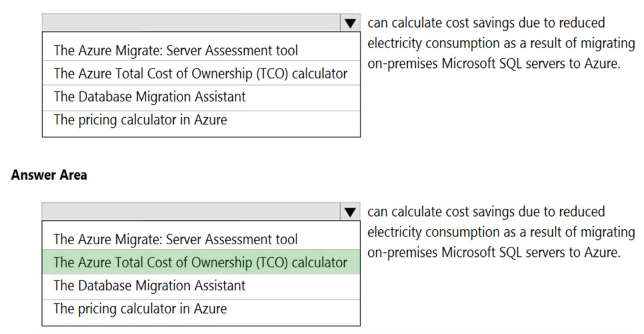The image size is (644, 334).
Task: Click the empty dropdown field in Answer Area
Action: coord(191,212)
